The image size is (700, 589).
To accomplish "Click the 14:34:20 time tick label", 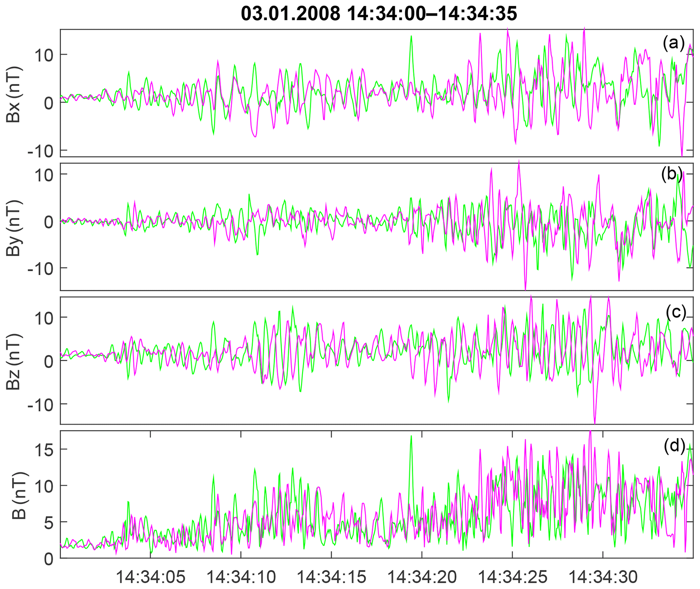I will point(422,576).
